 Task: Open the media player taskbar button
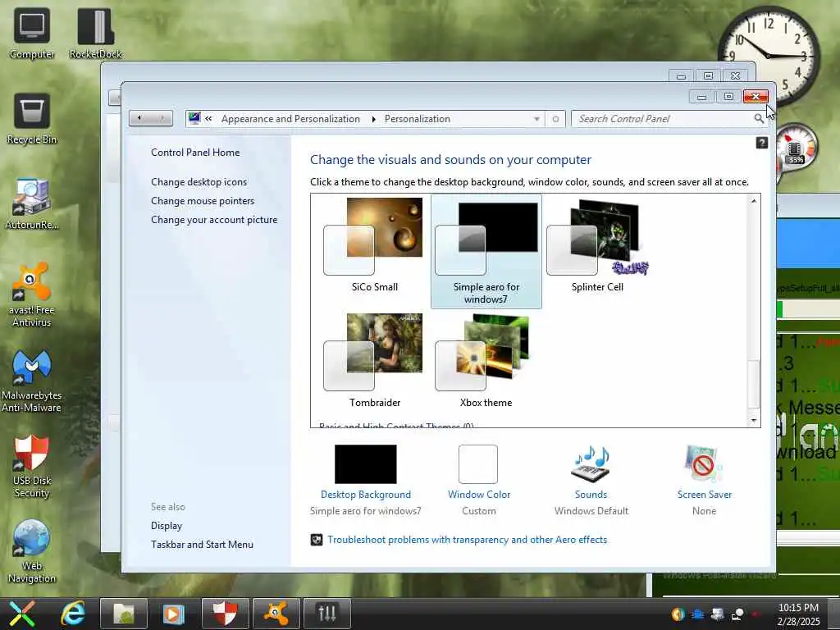(174, 614)
